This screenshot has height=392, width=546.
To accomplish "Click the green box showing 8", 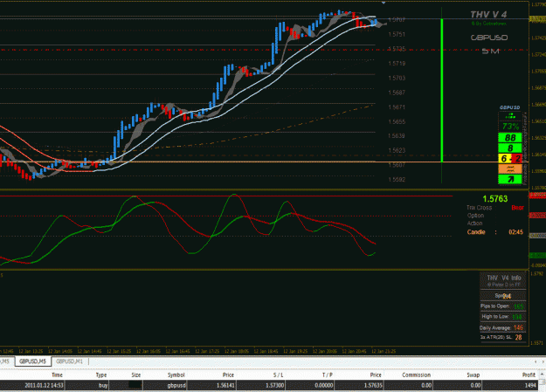I will click(510, 148).
